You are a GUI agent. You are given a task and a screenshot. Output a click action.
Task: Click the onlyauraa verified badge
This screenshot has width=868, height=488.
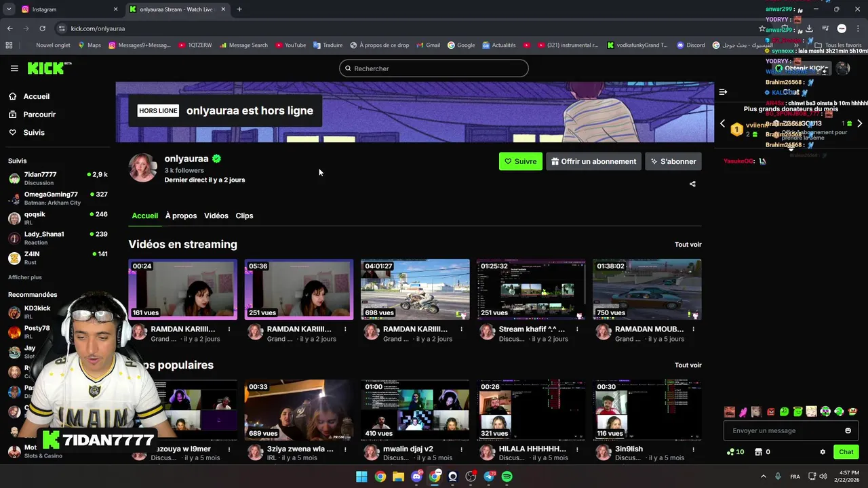(216, 159)
